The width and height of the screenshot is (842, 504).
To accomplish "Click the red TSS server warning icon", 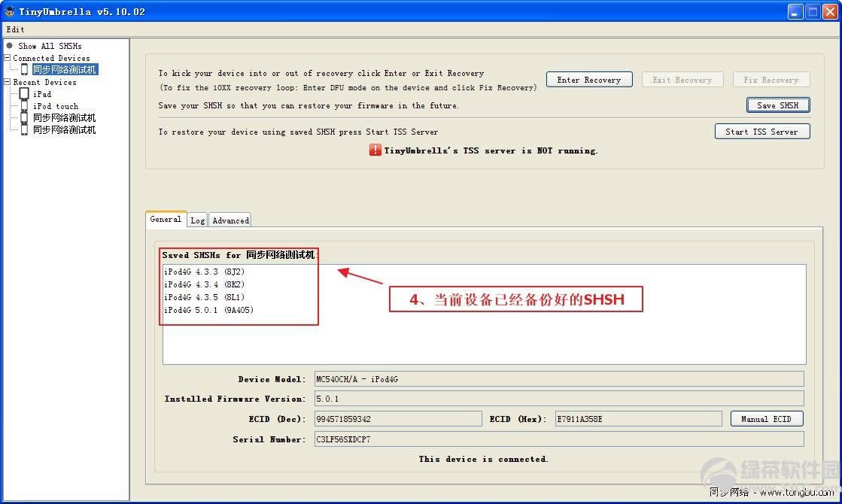I will click(375, 150).
